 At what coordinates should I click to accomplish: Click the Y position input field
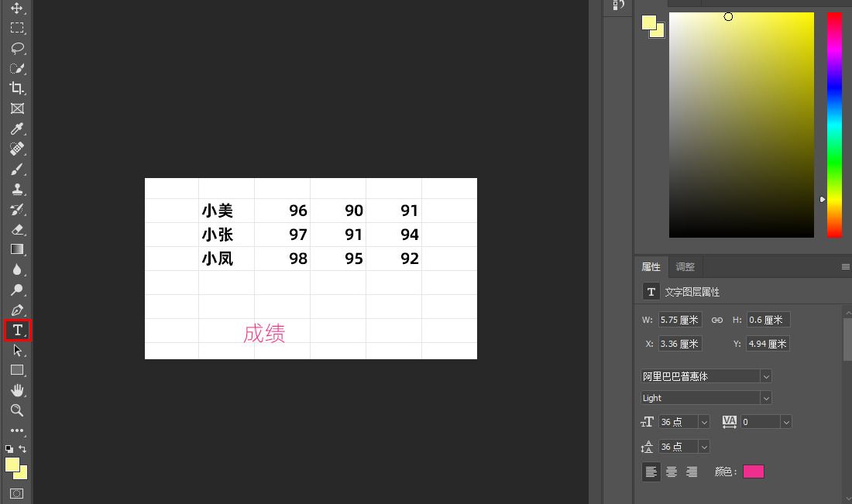[768, 344]
